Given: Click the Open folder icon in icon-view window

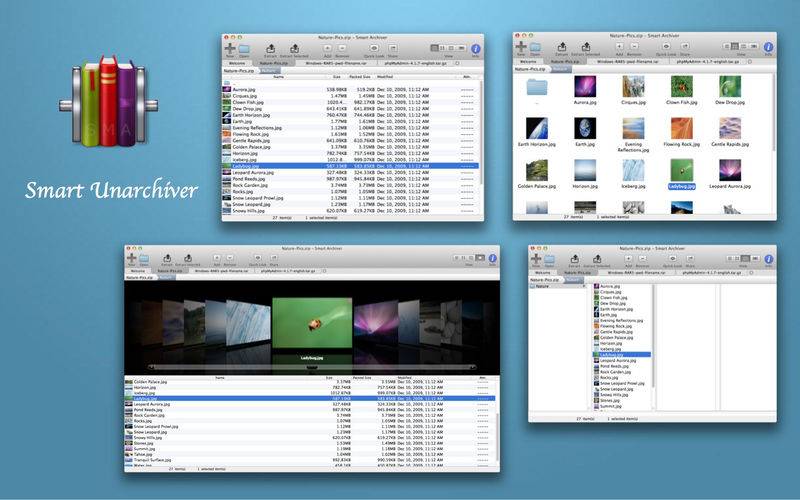Looking at the screenshot, I should (x=535, y=47).
